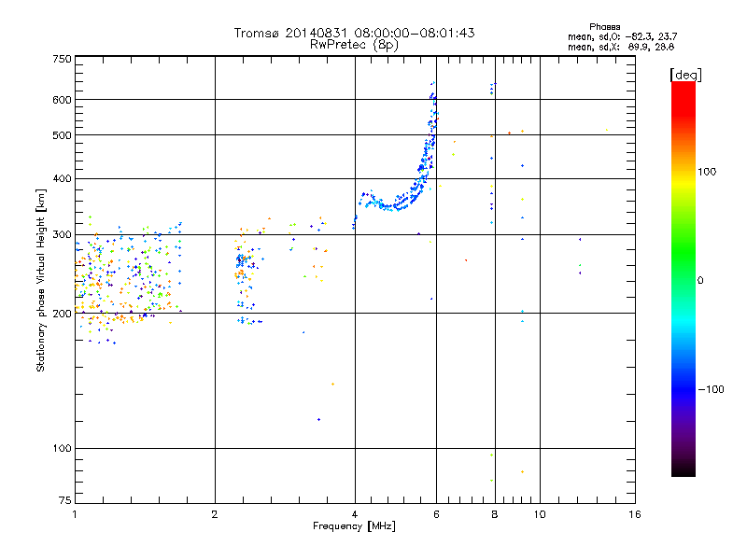Screen dimensions: 747x560
Task: Click the '[deg]' colorbar label
Action: tap(685, 75)
